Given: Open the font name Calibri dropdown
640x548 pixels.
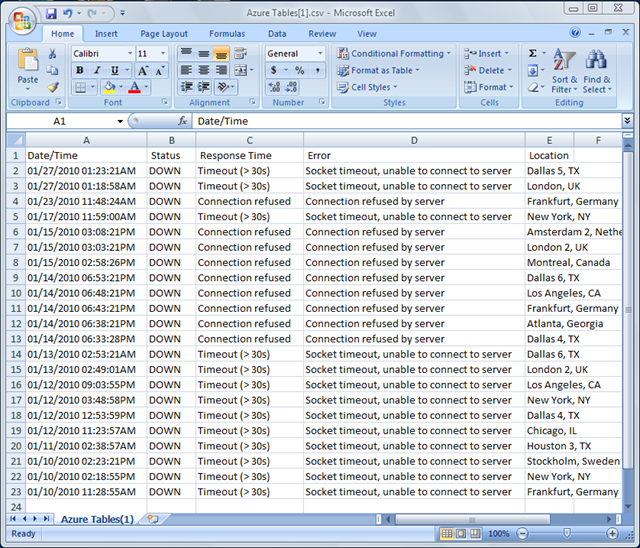Looking at the screenshot, I should coord(128,54).
